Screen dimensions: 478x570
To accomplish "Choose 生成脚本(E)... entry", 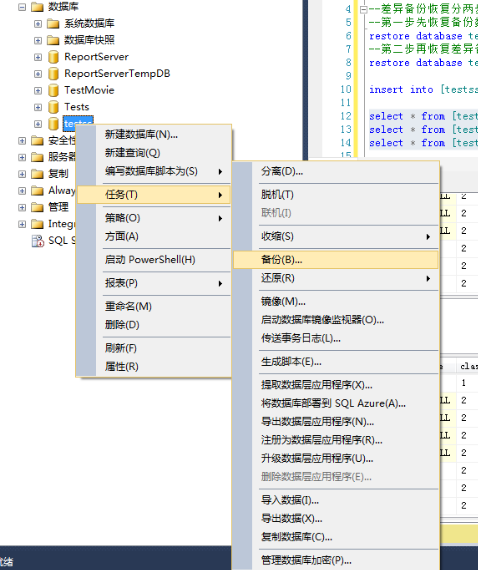I will point(336,362).
